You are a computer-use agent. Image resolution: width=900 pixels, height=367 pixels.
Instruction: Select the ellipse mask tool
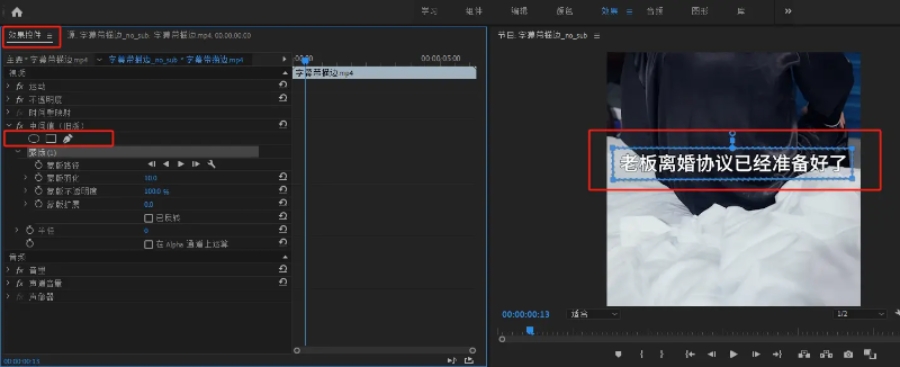click(34, 138)
